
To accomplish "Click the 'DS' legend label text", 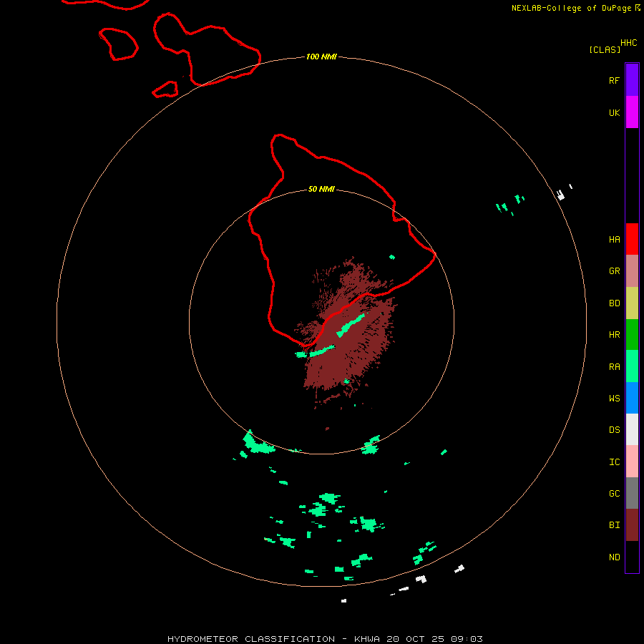I will 614,430.
